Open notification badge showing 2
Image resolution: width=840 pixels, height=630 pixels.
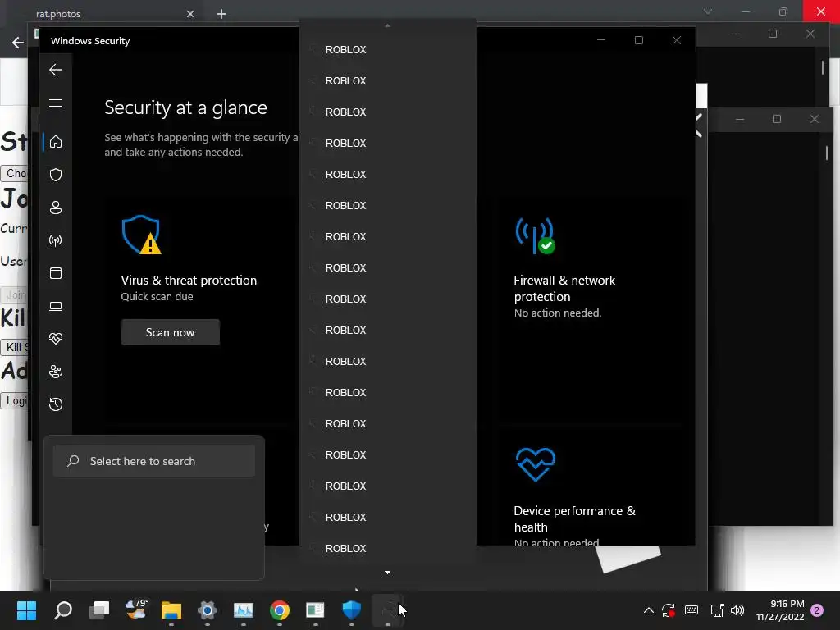pos(817,610)
